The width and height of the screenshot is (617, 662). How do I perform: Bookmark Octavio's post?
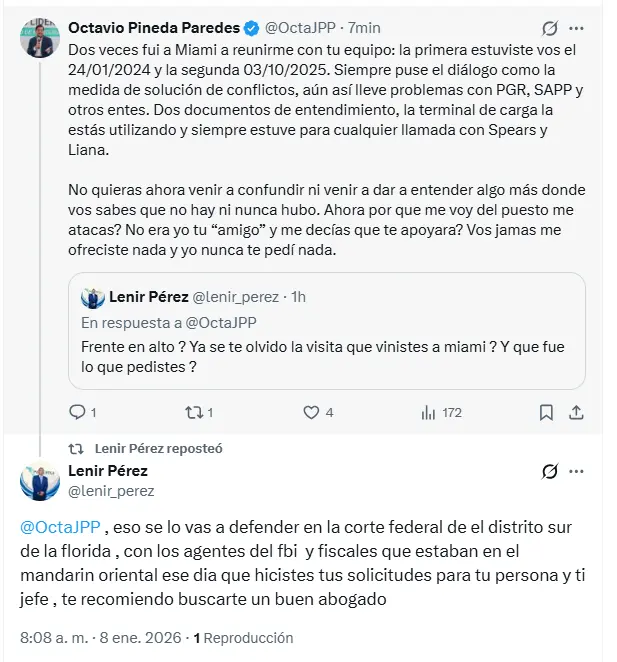point(546,411)
